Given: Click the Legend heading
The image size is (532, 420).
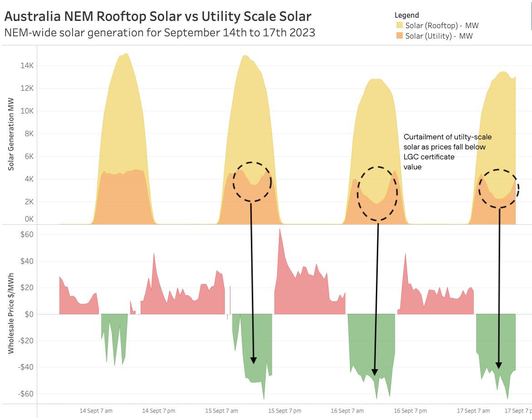Looking at the screenshot, I should [406, 15].
